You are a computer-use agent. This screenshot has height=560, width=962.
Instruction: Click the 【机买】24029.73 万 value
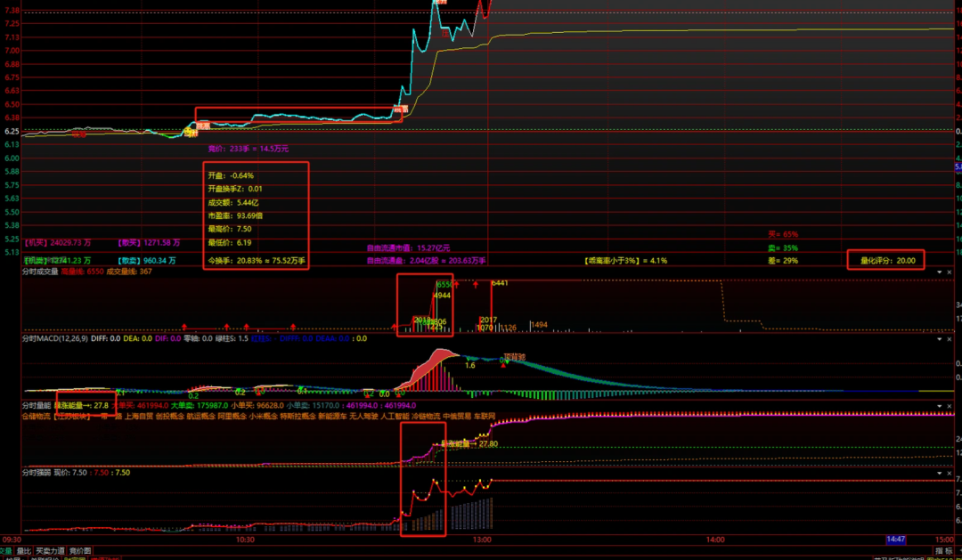[58, 243]
